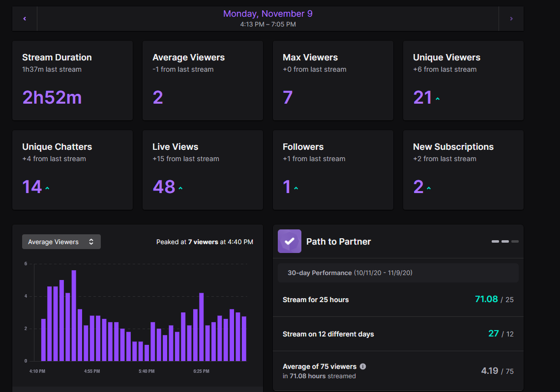Click the up-trend arrow next to Unique Chatters 14
Screen dimensions: 560x392
[47, 188]
